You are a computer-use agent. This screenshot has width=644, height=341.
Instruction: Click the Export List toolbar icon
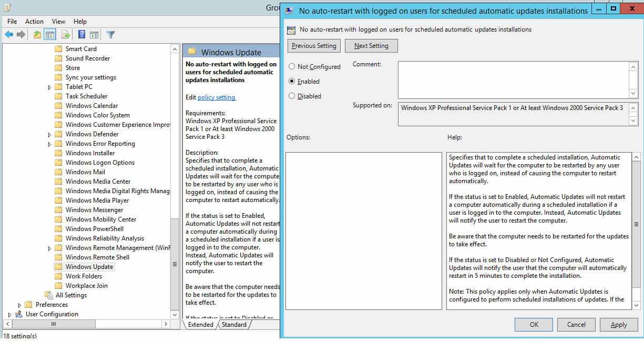[x=66, y=35]
